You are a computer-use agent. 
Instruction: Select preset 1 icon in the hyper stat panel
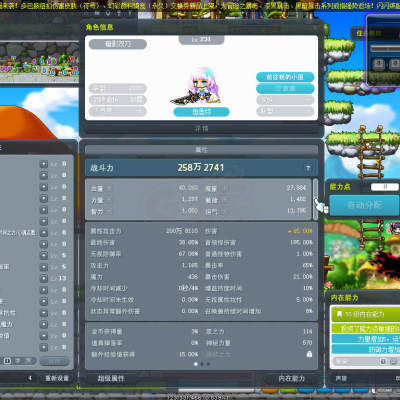(7, 361)
